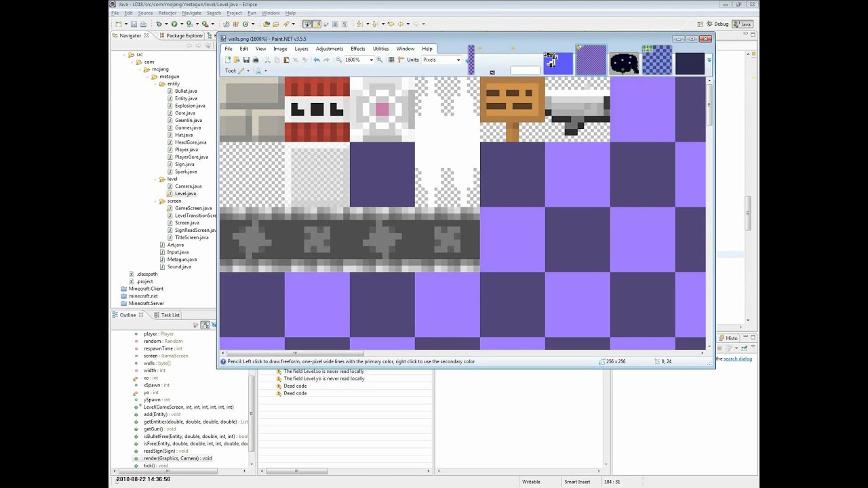This screenshot has width=868, height=488.
Task: Open Debug perspective button
Action: 716,24
